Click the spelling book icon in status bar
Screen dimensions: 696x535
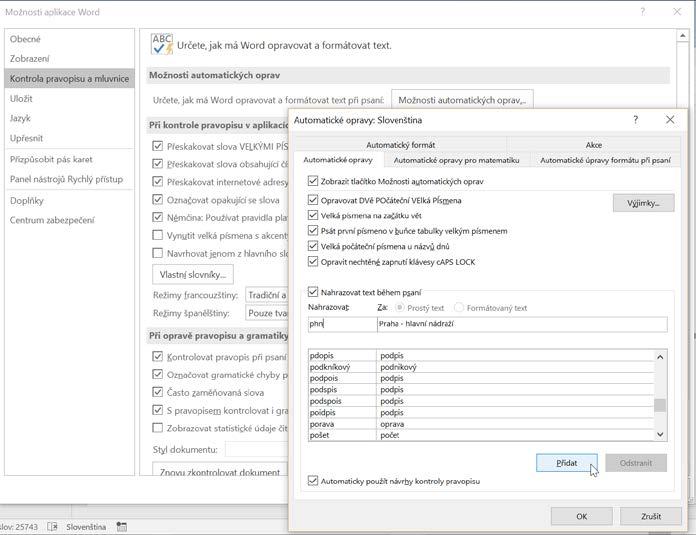tap(52, 527)
